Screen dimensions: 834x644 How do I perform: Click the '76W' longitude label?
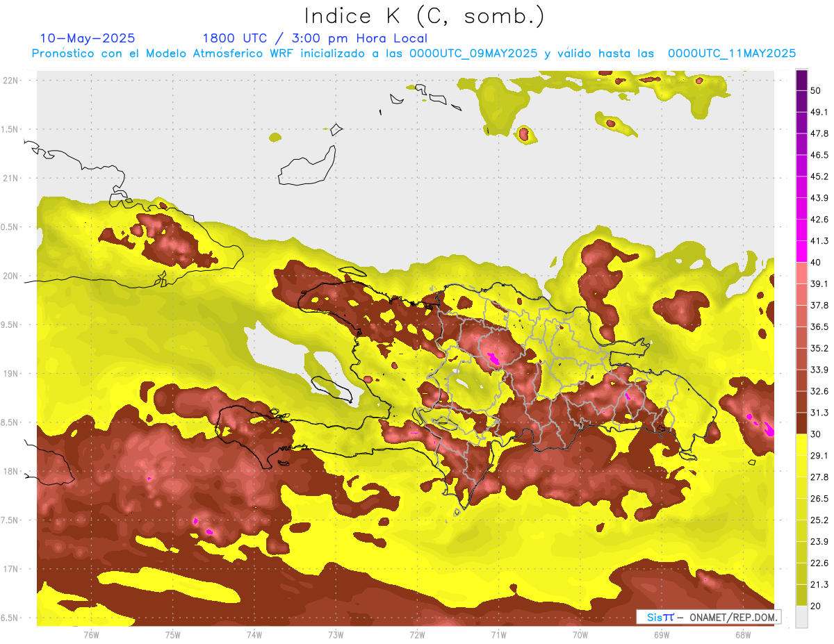tap(91, 635)
